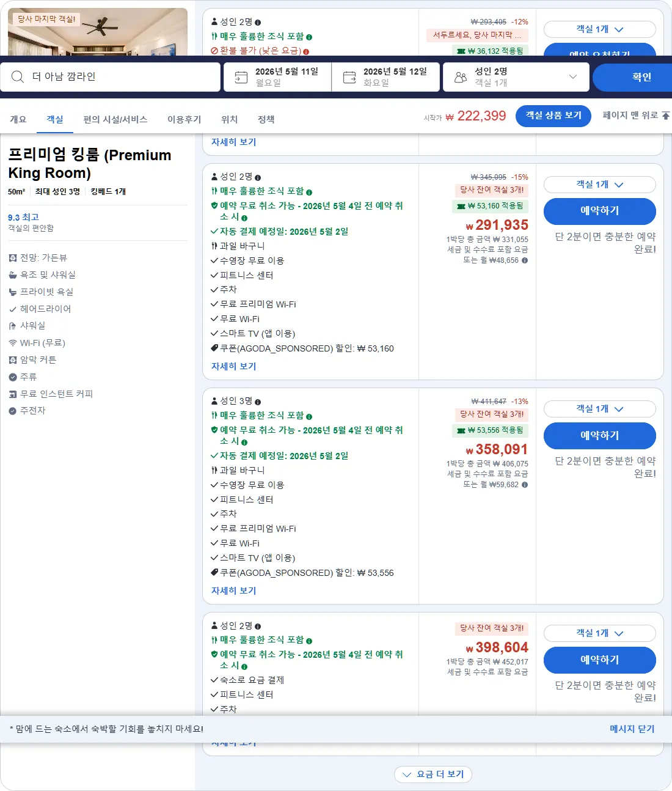Click shield icon of free cancellation in ₩291,935 offer
The image size is (672, 791).
coord(214,206)
